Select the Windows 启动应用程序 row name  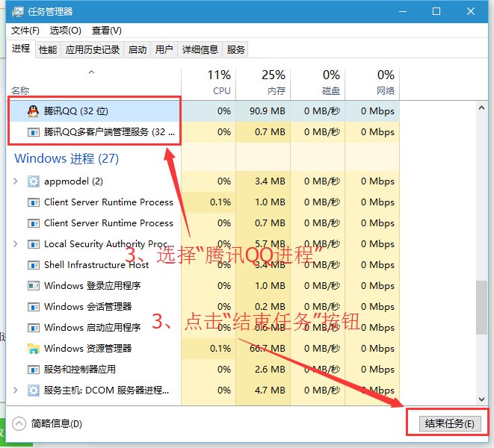(93, 328)
